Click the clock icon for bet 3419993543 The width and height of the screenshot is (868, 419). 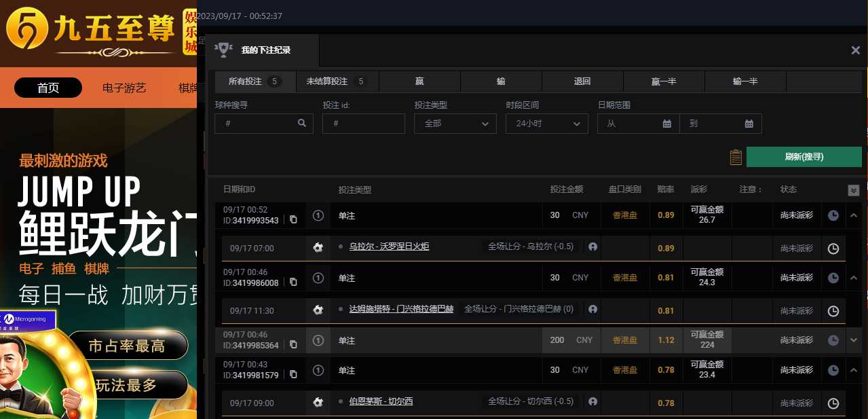pos(833,215)
